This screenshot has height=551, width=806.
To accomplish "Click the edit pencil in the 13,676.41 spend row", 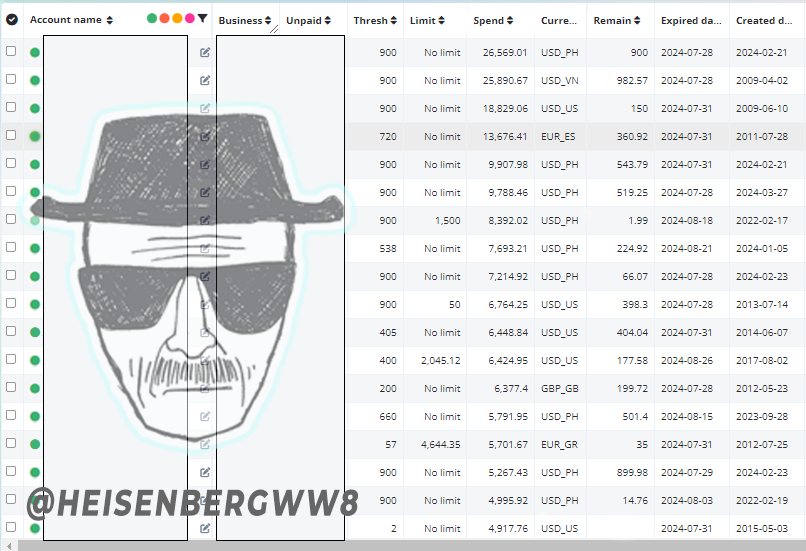I will pyautogui.click(x=205, y=136).
